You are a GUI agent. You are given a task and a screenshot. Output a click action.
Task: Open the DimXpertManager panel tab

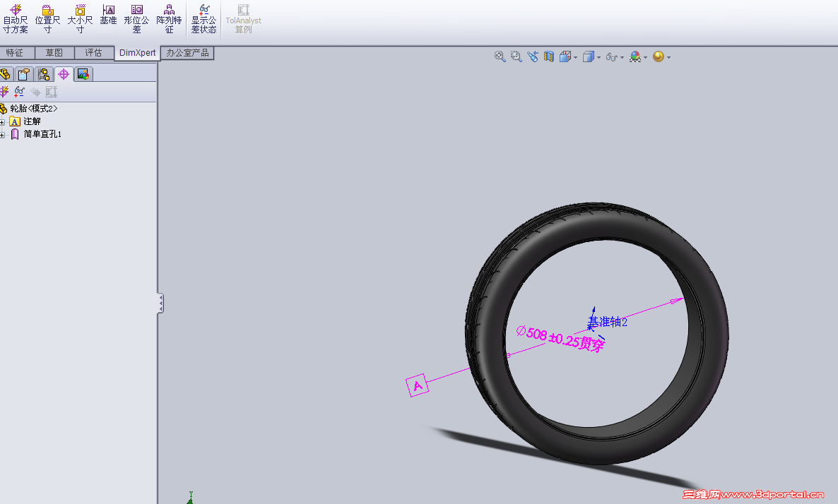click(63, 74)
